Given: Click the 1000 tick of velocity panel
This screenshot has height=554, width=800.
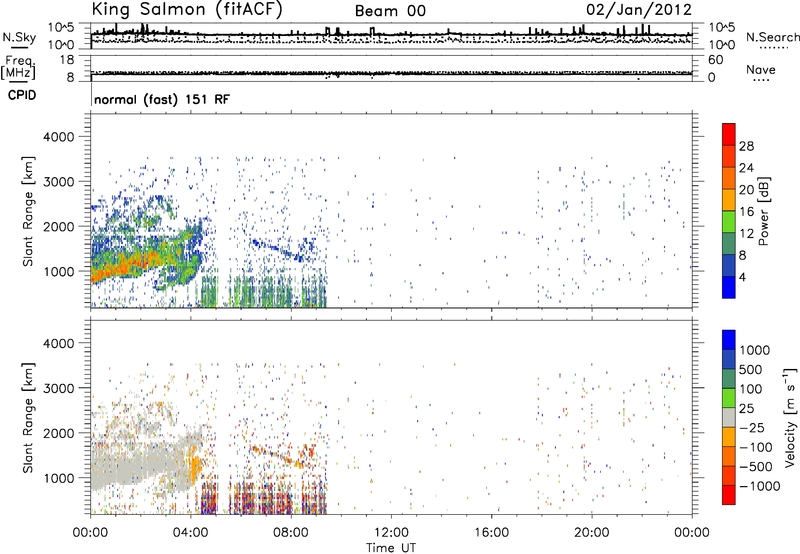Looking at the screenshot, I should (58, 478).
